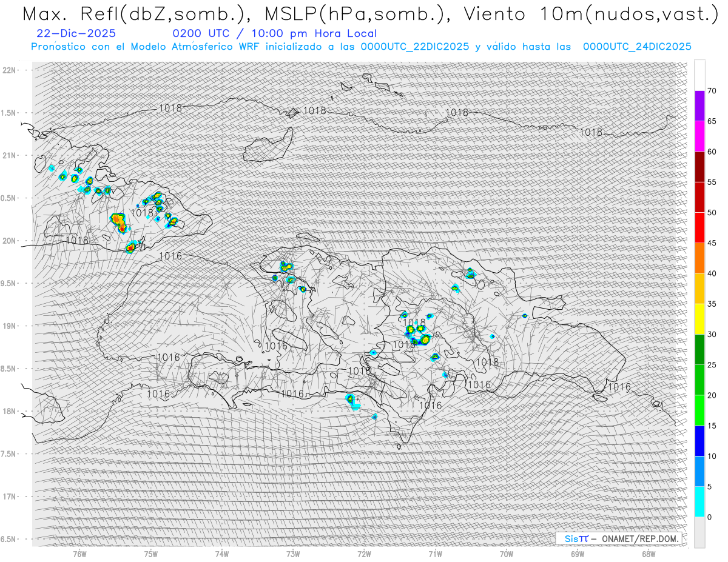Click the colorbar tick value '45'
Image resolution: width=728 pixels, height=562 pixels.
(x=712, y=243)
